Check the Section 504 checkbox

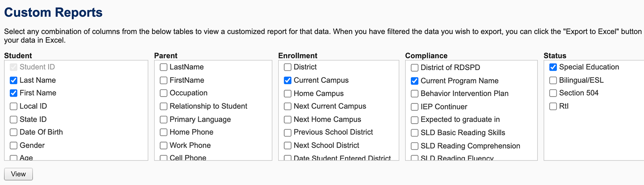(553, 93)
